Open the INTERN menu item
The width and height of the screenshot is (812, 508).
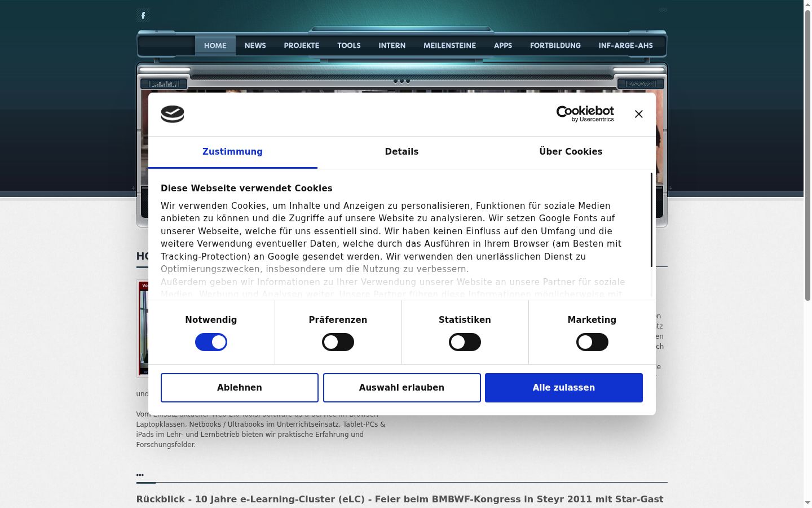coord(392,46)
